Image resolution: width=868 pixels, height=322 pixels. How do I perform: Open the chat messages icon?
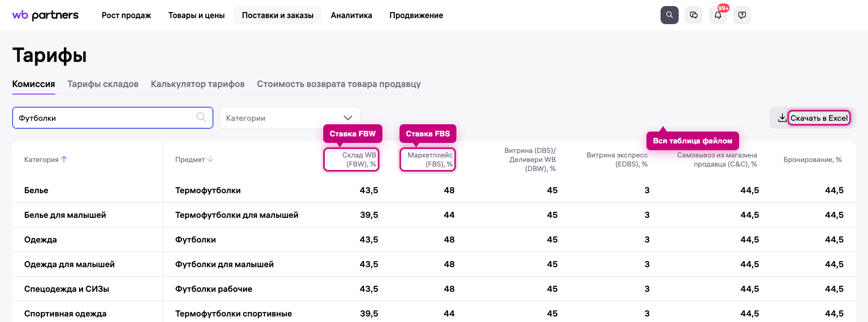pyautogui.click(x=694, y=15)
